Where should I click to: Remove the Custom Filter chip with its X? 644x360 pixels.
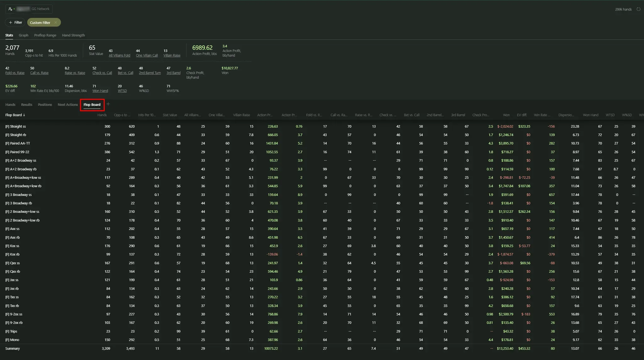click(56, 23)
